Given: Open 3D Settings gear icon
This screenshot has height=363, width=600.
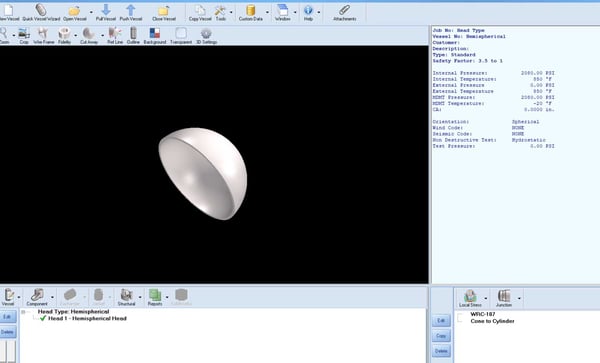Looking at the screenshot, I should coord(207,35).
